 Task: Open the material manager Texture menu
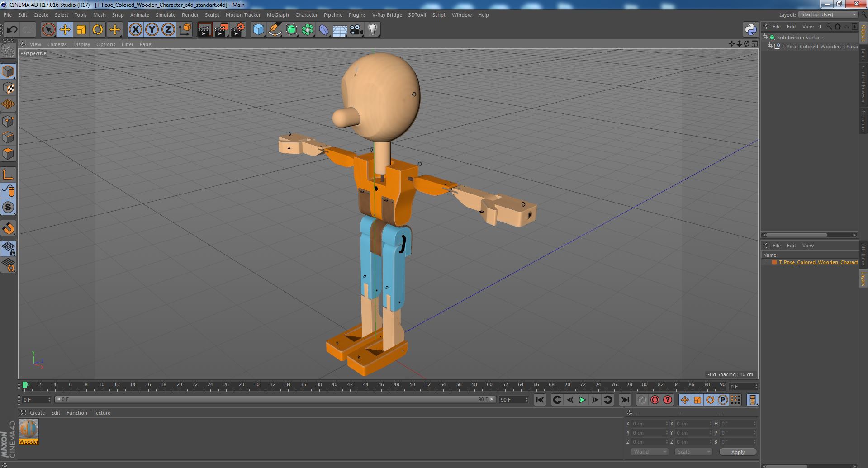coord(102,413)
